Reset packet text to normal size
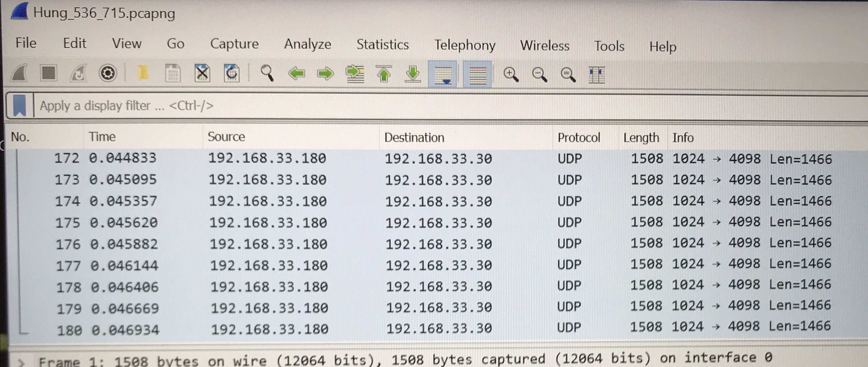The image size is (868, 367). (x=568, y=75)
